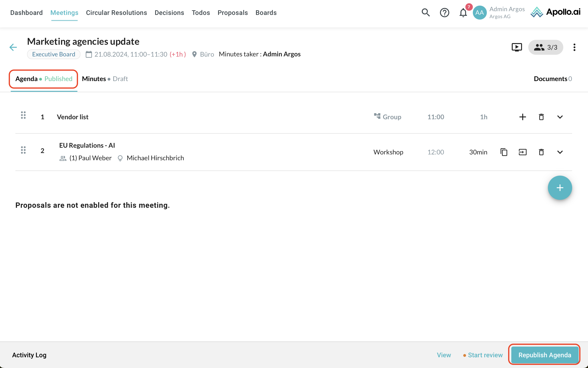Duplicate the EU Regulations - AI item
The height and width of the screenshot is (368, 588).
click(504, 152)
